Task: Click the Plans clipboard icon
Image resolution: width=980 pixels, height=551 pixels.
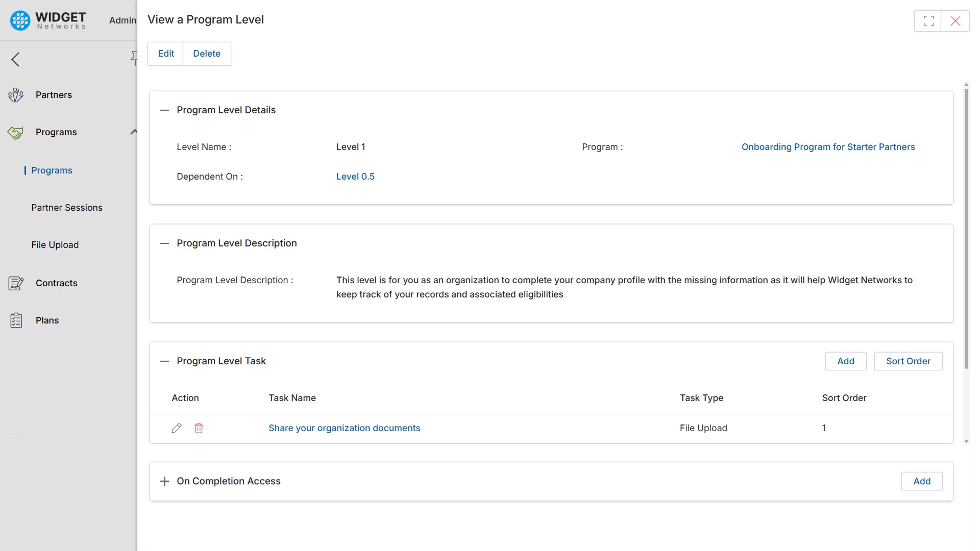Action: (x=16, y=320)
